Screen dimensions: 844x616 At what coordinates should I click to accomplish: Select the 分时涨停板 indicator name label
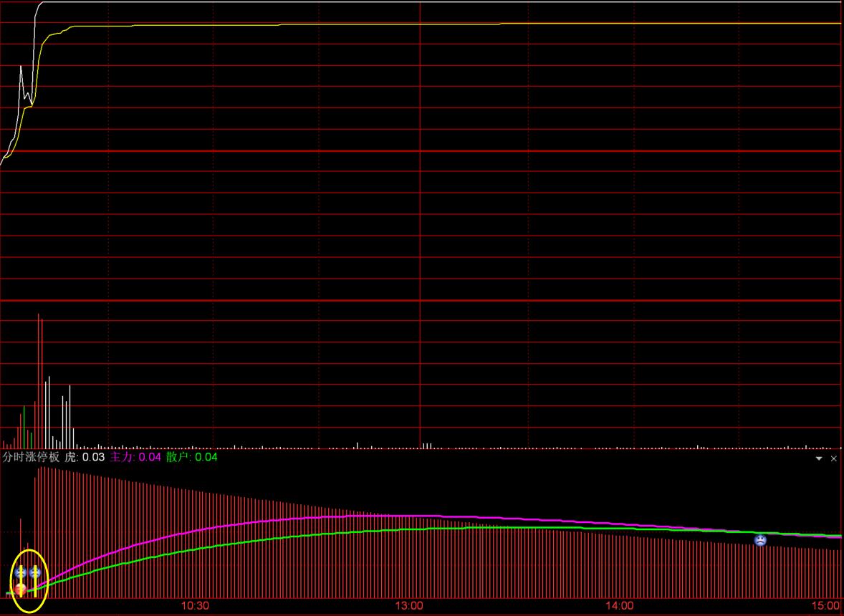31,457
